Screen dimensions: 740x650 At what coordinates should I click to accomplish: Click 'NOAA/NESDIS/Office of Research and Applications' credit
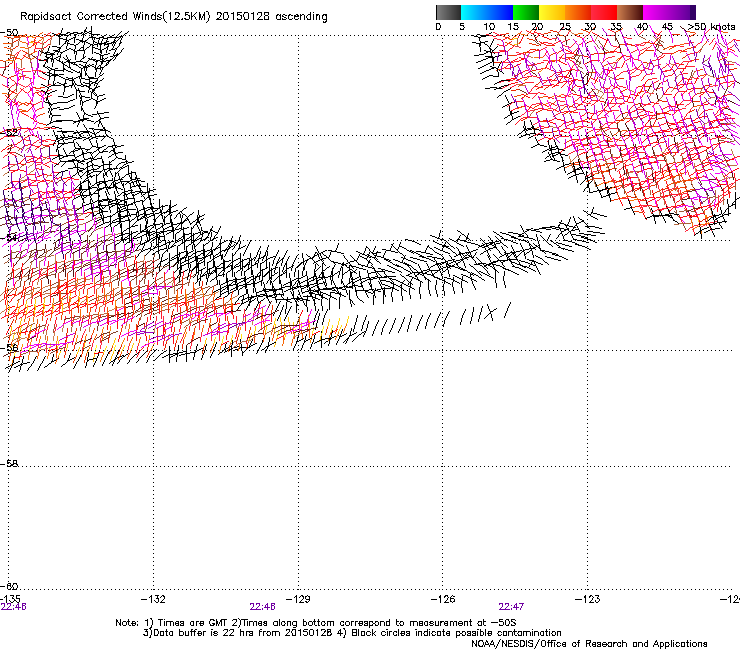tap(589, 644)
